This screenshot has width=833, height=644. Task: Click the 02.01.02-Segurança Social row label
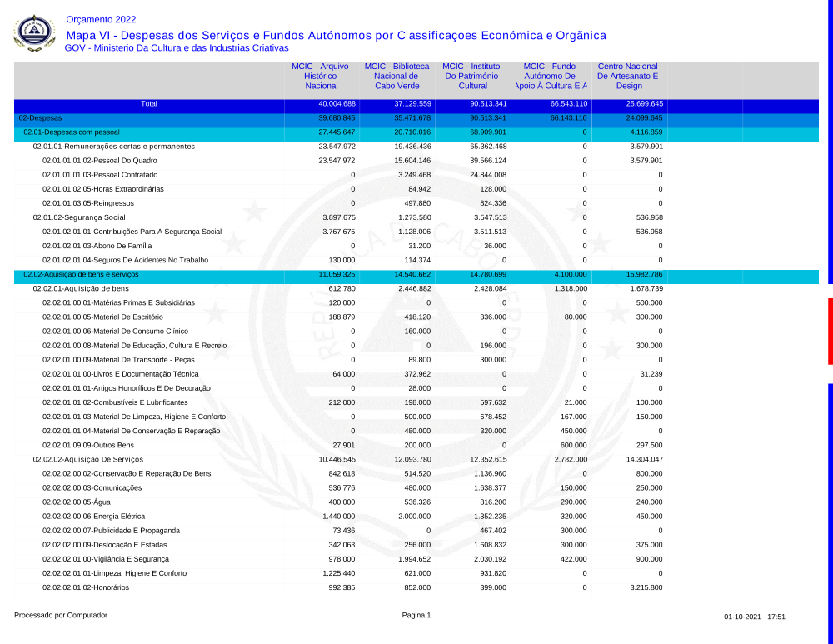(79, 217)
